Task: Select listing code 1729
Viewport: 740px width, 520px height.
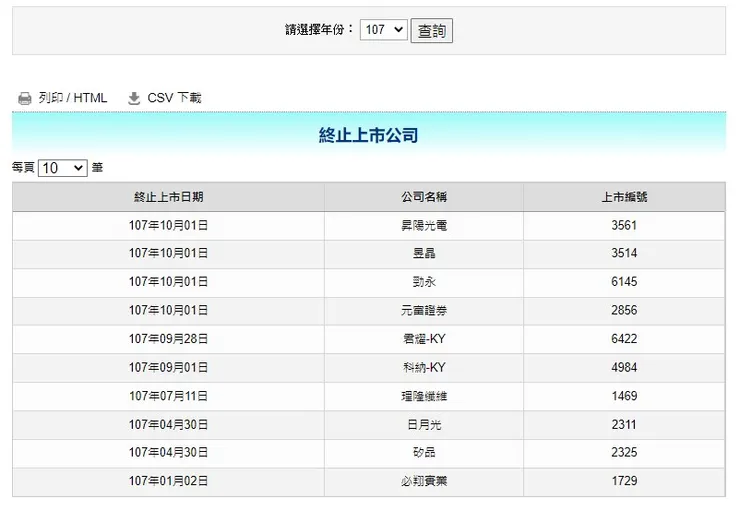Action: 624,481
